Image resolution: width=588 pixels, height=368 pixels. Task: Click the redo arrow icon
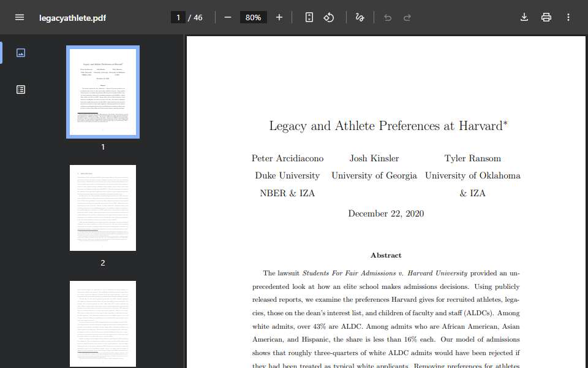pyautogui.click(x=407, y=18)
